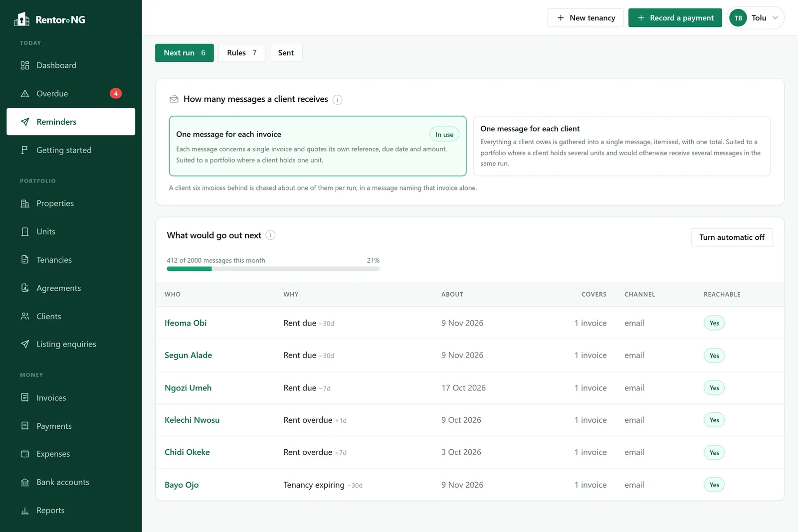Click the Overdue warning triangle icon
Viewport: 798px width, 532px height.
25,94
